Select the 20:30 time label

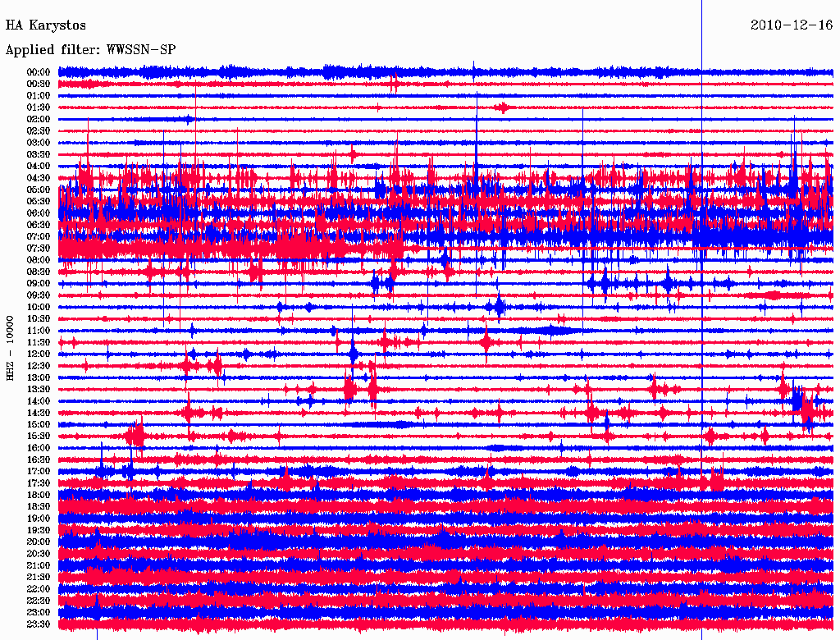point(38,554)
